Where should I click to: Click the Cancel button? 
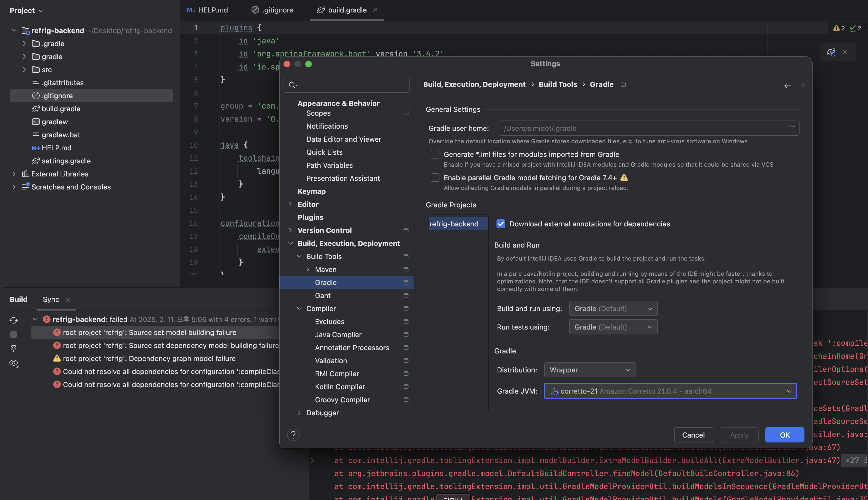(693, 435)
